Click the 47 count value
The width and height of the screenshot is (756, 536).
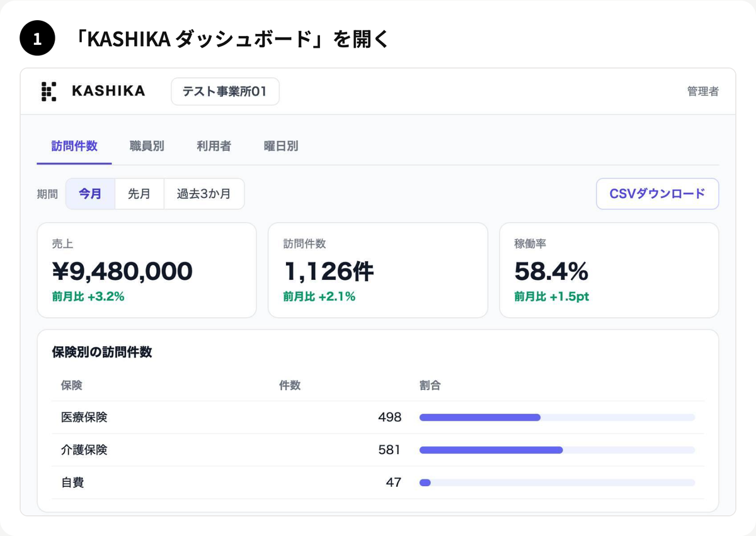394,483
